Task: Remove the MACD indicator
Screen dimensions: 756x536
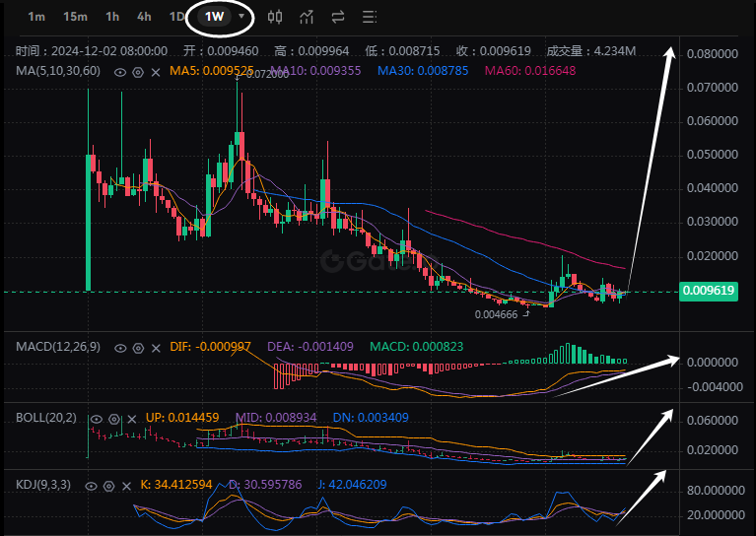Action: (x=156, y=348)
